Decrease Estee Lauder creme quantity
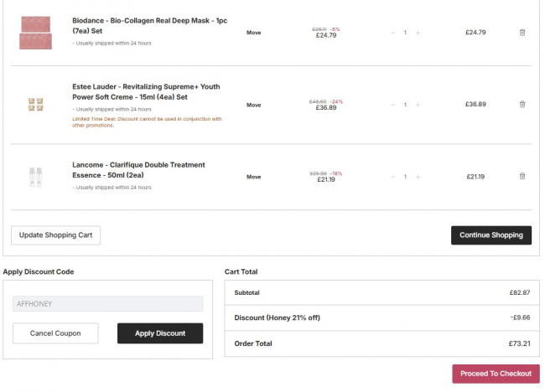This screenshot has height=392, width=545. pos(392,105)
